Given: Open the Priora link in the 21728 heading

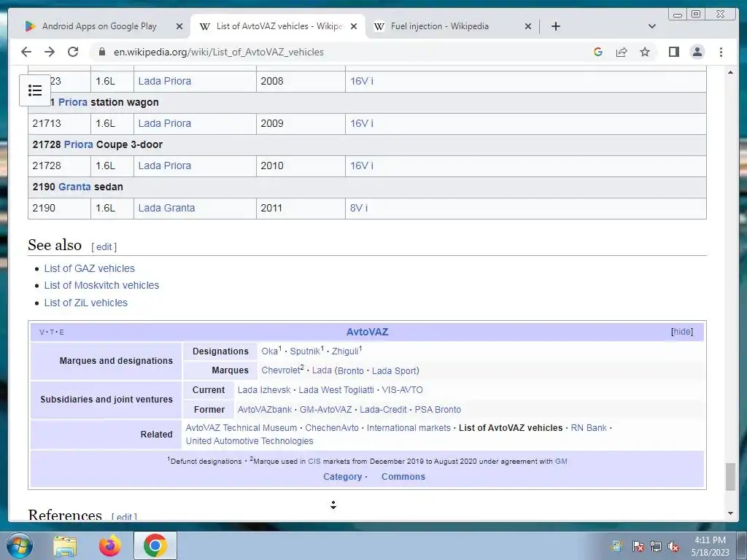Looking at the screenshot, I should tap(78, 144).
